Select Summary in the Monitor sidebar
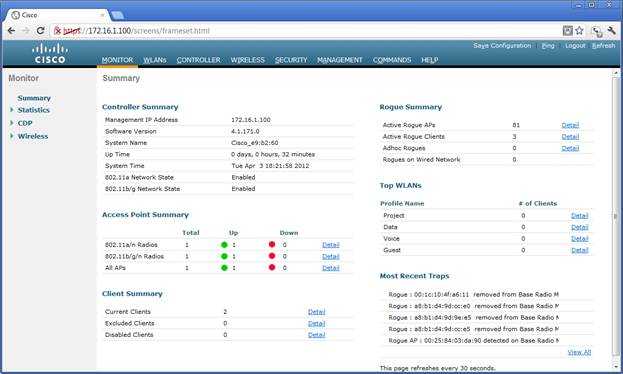The height and width of the screenshot is (374, 623). (x=34, y=98)
